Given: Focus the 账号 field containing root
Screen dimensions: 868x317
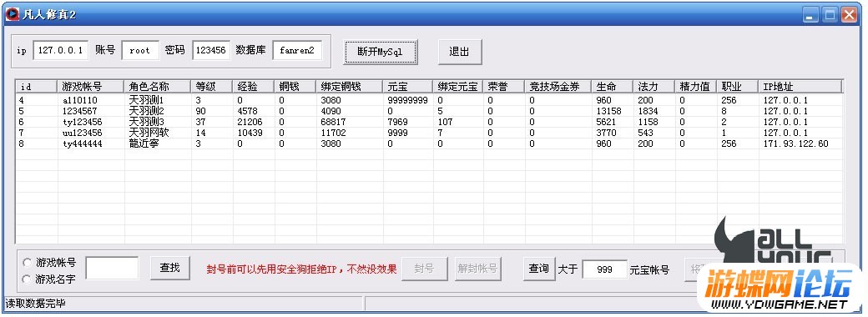Looking at the screenshot, I should click(140, 50).
